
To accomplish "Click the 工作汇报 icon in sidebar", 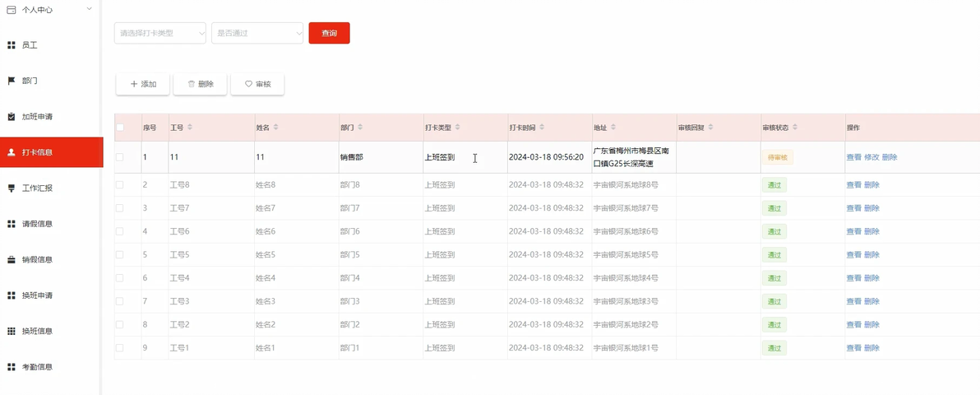I will coord(12,188).
